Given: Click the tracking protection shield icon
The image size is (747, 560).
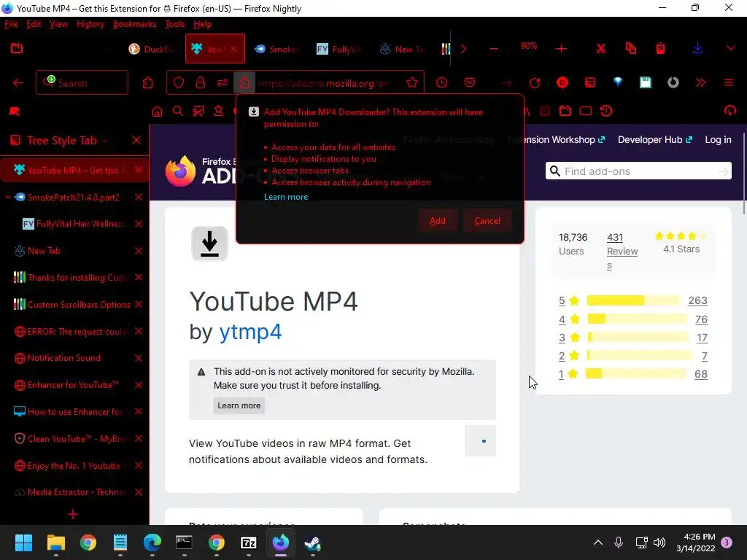Looking at the screenshot, I should 179,83.
